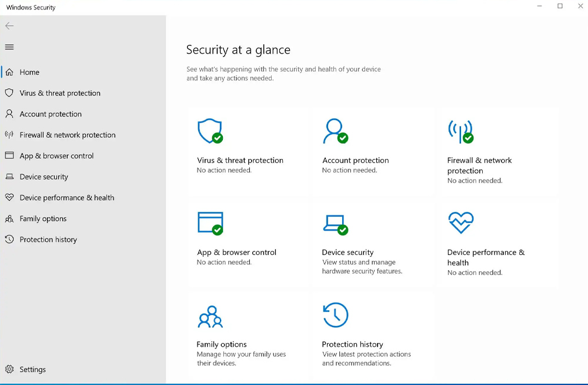Click the Protection history tile title
The width and height of the screenshot is (588, 385).
coord(352,344)
